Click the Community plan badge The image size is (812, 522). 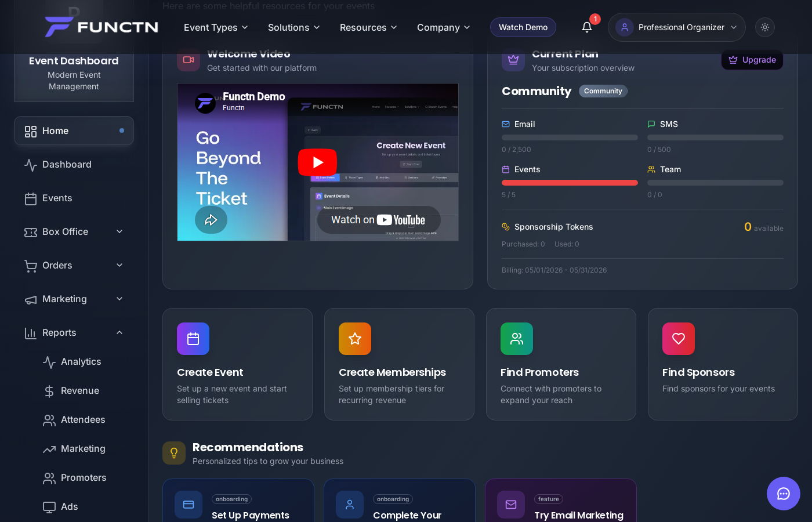point(603,91)
